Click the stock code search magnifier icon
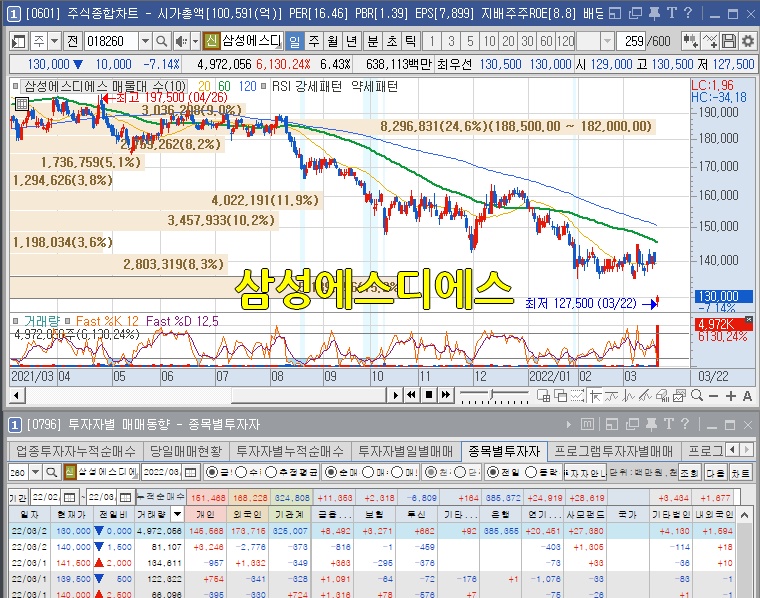The image size is (760, 598). click(161, 42)
